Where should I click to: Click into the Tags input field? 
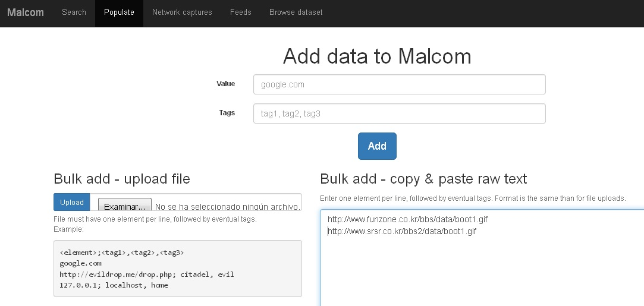(x=399, y=113)
